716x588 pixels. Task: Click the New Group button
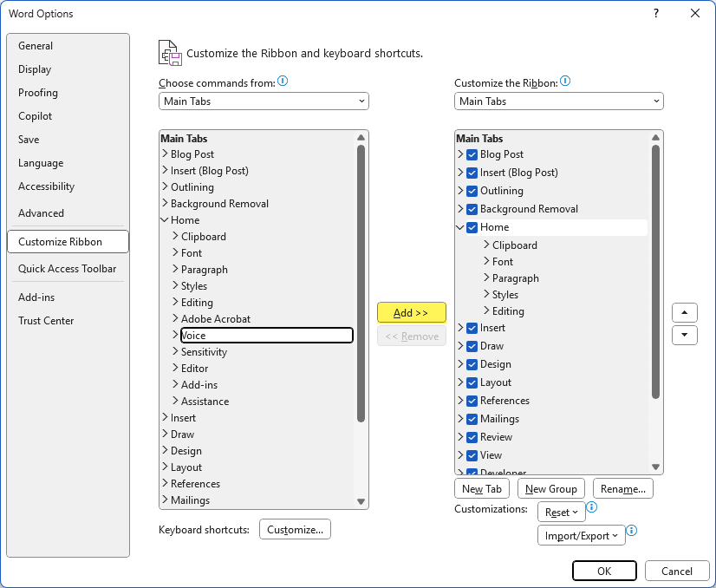(x=550, y=489)
